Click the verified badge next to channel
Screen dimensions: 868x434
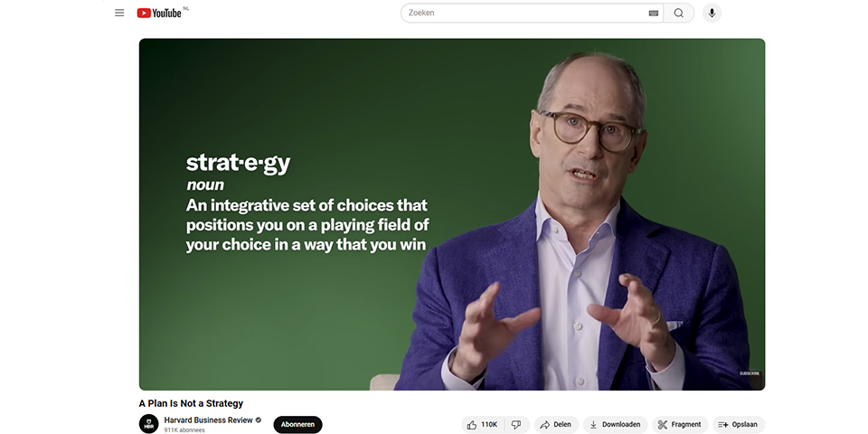click(x=259, y=420)
